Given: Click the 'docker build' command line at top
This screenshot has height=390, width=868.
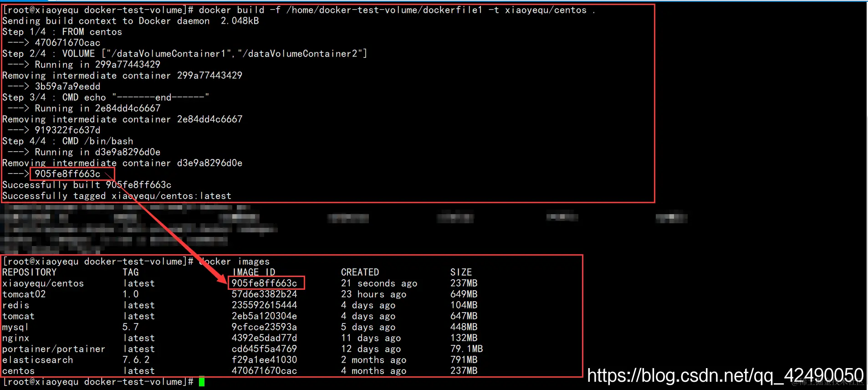Looking at the screenshot, I should [299, 10].
